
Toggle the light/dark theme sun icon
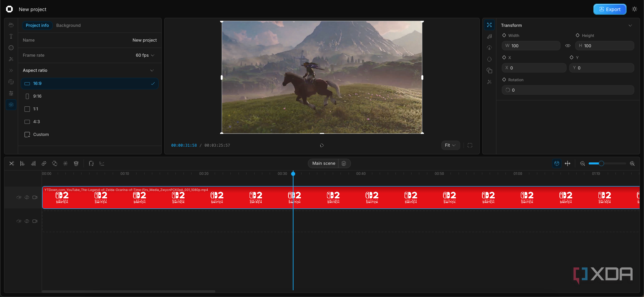click(635, 9)
